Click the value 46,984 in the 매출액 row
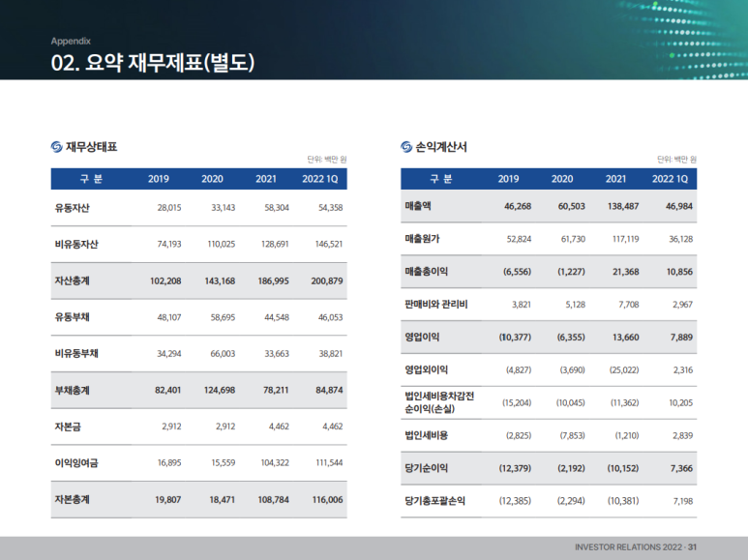Image resolution: width=748 pixels, height=560 pixels. [679, 206]
